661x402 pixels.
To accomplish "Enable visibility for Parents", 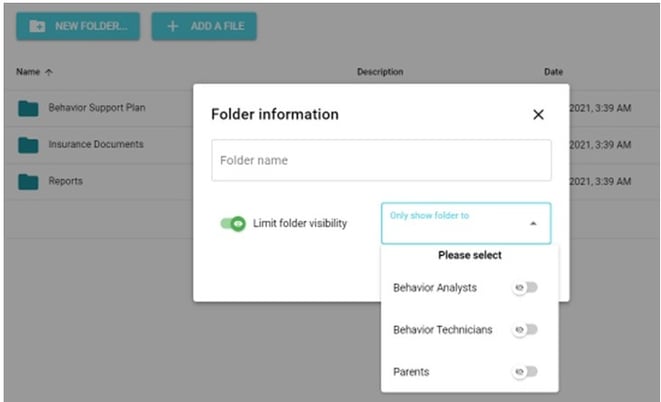I will click(x=525, y=372).
